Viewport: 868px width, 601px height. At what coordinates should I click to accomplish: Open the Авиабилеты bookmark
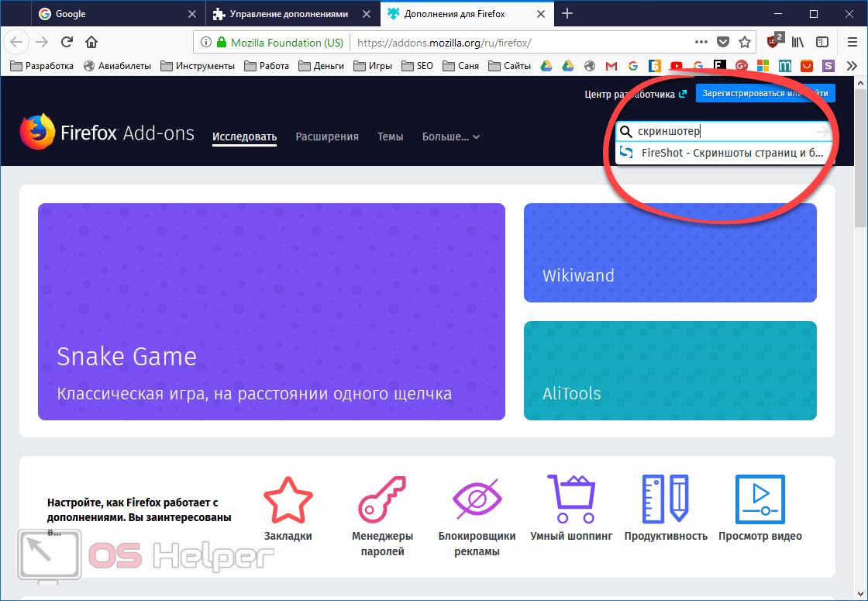117,66
